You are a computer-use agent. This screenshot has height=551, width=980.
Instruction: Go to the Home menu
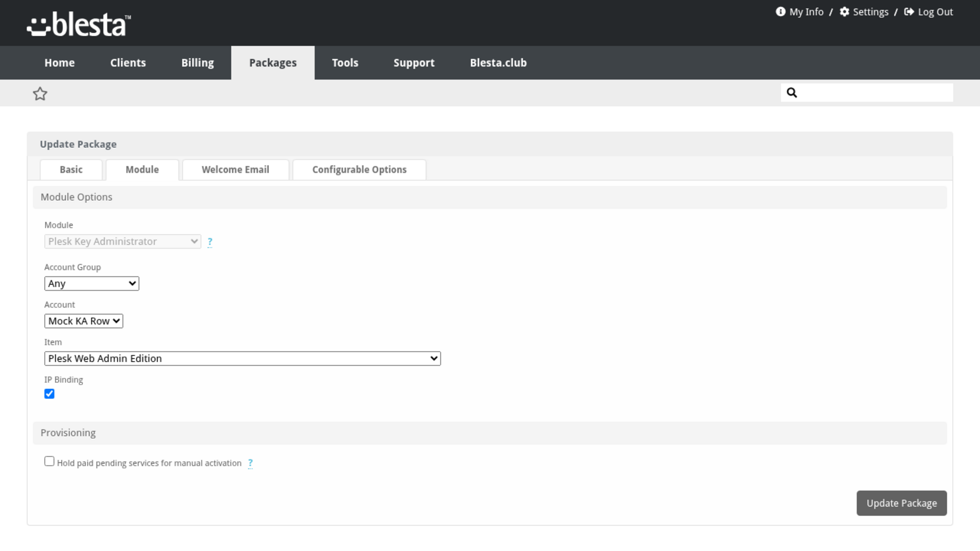(60, 63)
